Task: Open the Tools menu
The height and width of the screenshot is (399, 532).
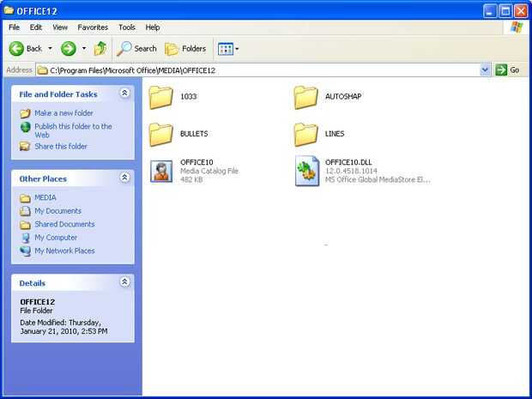Action: click(x=127, y=27)
